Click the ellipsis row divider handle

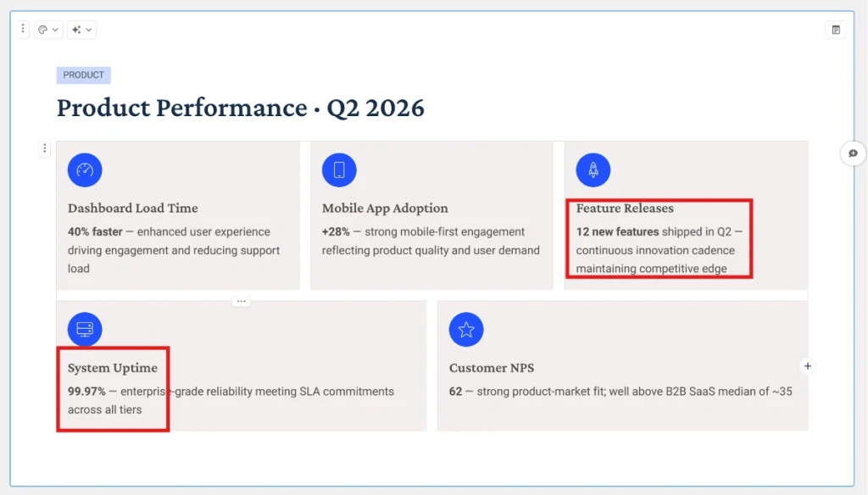pos(242,301)
